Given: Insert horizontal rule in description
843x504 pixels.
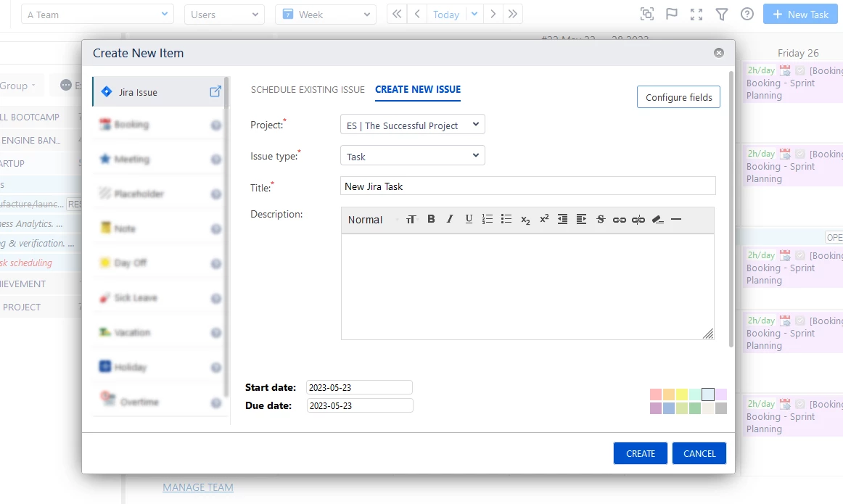Looking at the screenshot, I should 676,219.
